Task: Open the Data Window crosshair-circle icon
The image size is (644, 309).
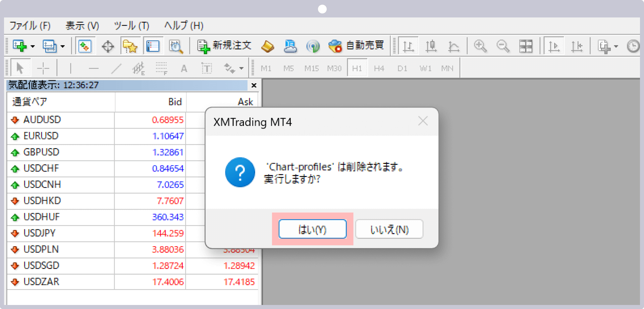Action: (108, 46)
